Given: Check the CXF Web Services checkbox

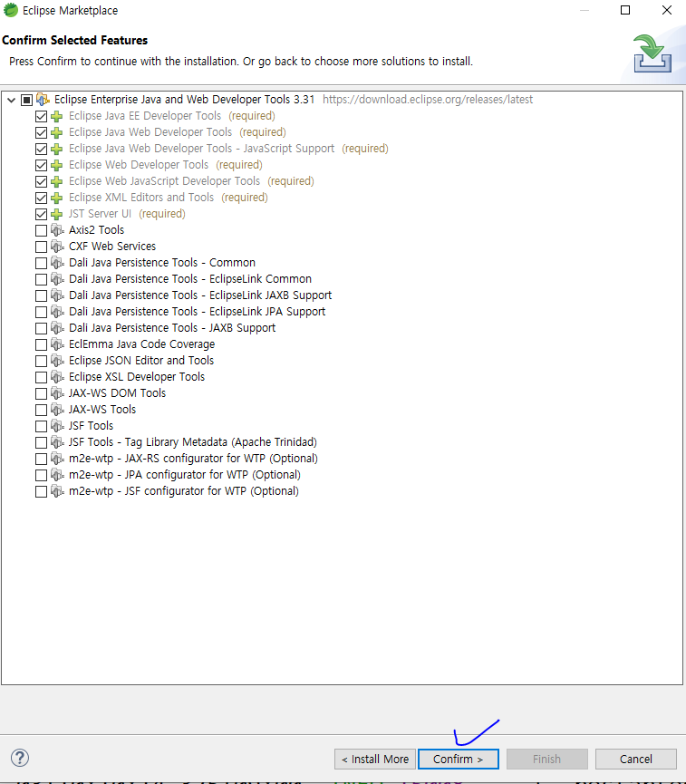Looking at the screenshot, I should click(x=41, y=247).
